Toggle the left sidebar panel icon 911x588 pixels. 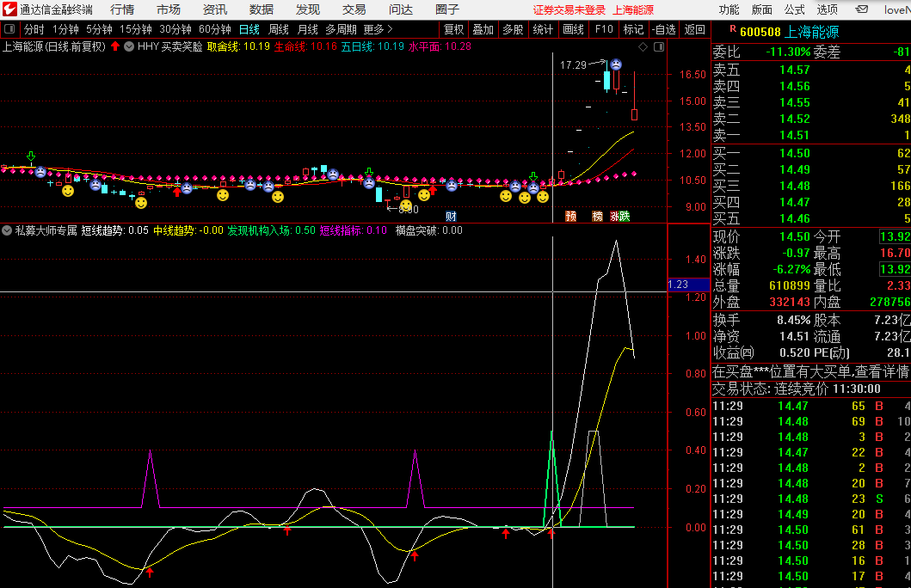click(x=9, y=29)
